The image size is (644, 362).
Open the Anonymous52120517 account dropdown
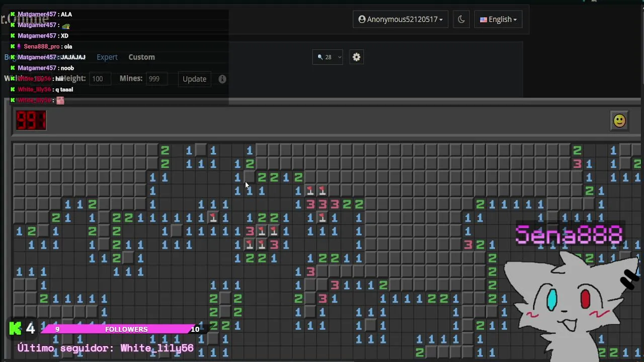pos(400,20)
